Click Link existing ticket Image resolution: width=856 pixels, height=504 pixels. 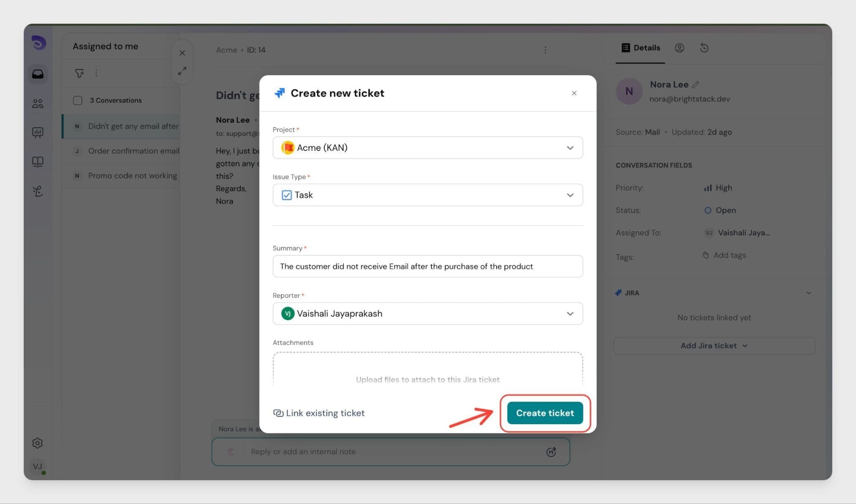(319, 413)
